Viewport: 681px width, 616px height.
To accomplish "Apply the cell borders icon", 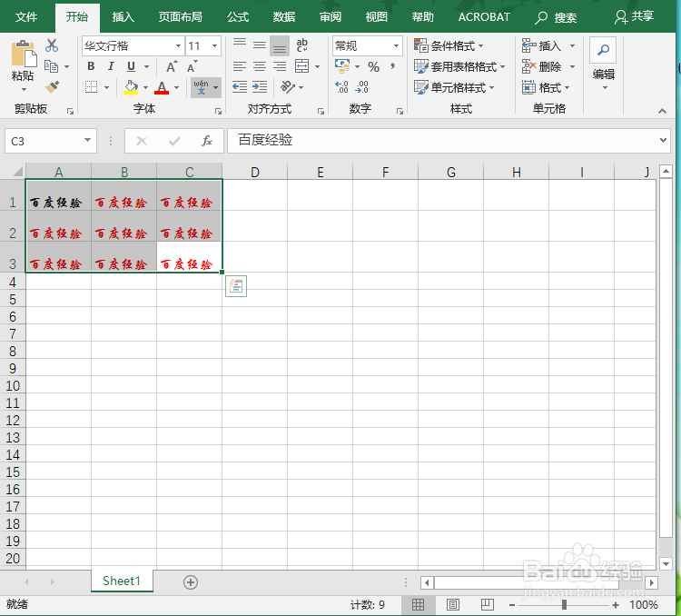I will point(91,87).
